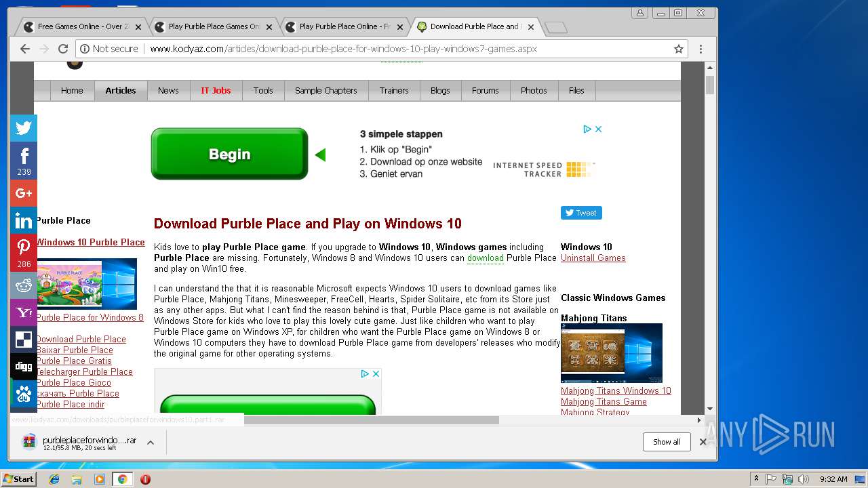Image resolution: width=868 pixels, height=488 pixels.
Task: Open the News menu item
Action: (168, 91)
